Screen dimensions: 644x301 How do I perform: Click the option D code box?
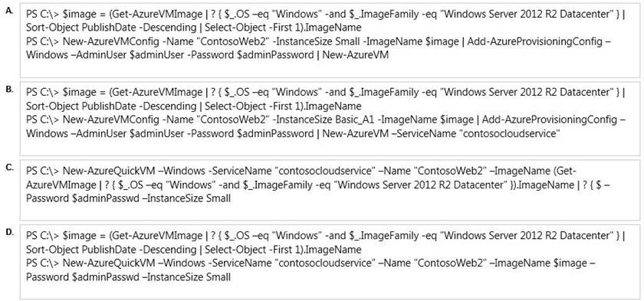(x=330, y=262)
